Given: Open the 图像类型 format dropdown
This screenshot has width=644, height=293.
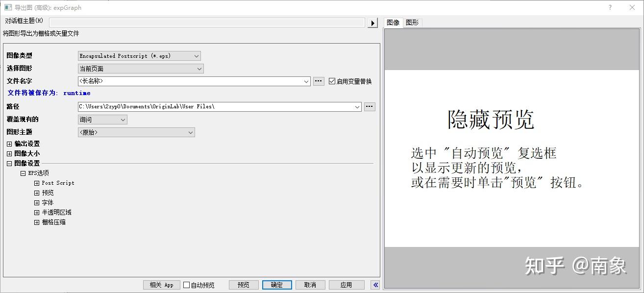Looking at the screenshot, I should (x=195, y=55).
